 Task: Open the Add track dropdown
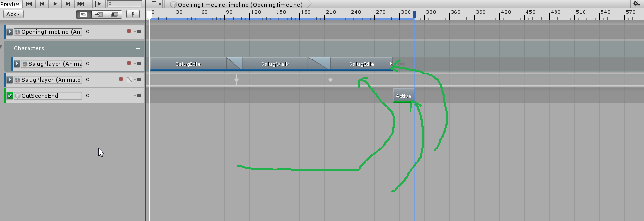coord(14,15)
